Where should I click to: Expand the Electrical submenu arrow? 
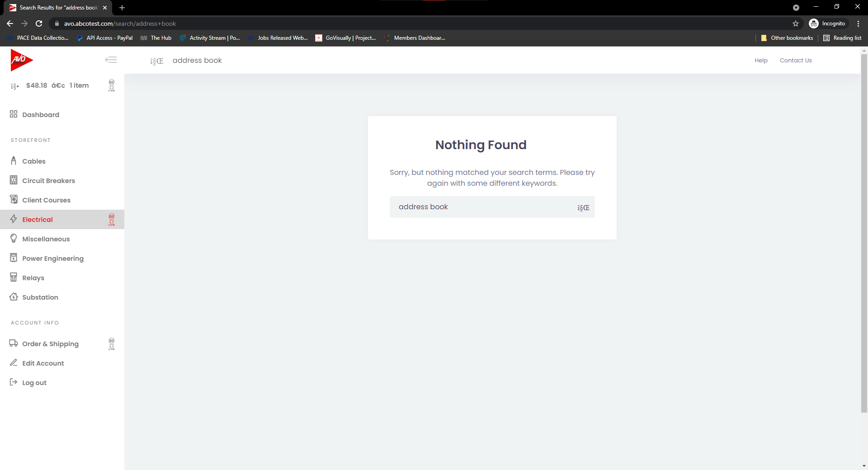coord(112,220)
